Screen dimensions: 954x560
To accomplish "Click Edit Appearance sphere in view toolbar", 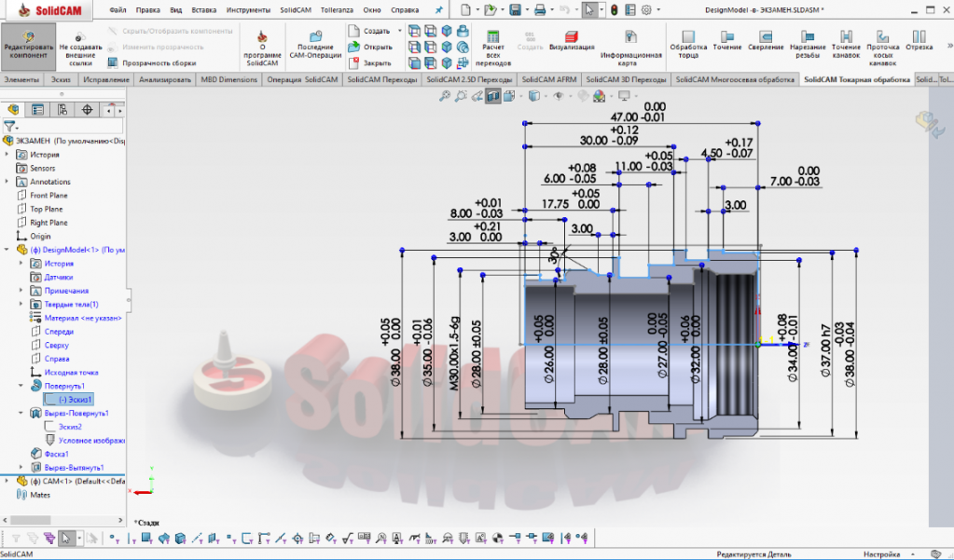I will click(583, 96).
